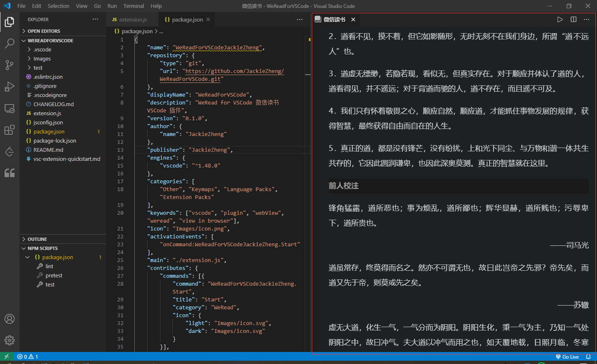Viewport: 597px width, 364px height.
Task: Select the package.json editor tab
Action: [x=187, y=19]
